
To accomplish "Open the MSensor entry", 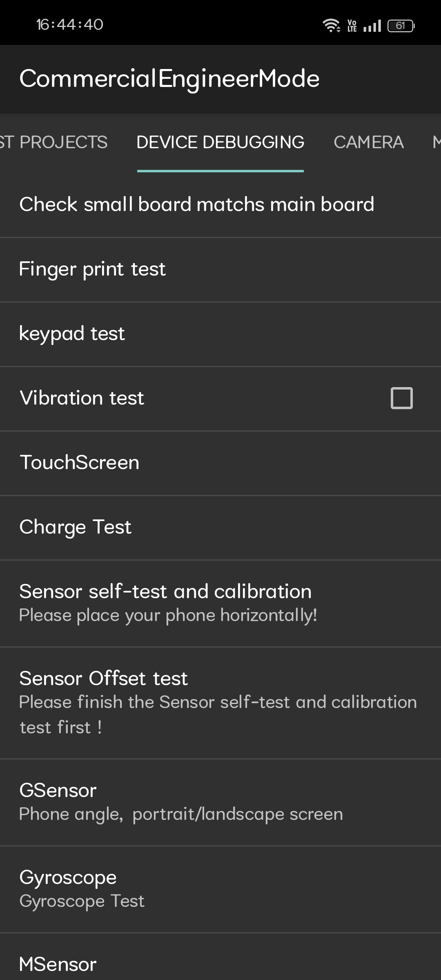I will [x=58, y=964].
